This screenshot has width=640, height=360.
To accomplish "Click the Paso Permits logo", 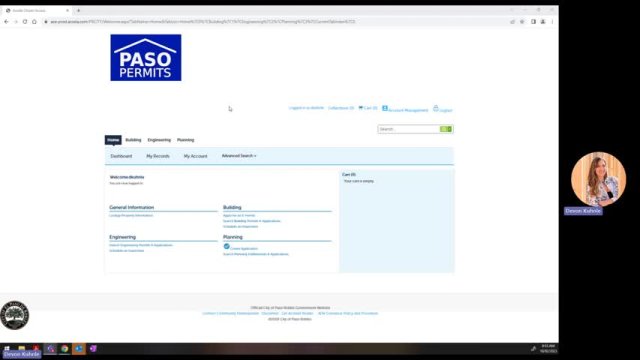I will tap(146, 58).
